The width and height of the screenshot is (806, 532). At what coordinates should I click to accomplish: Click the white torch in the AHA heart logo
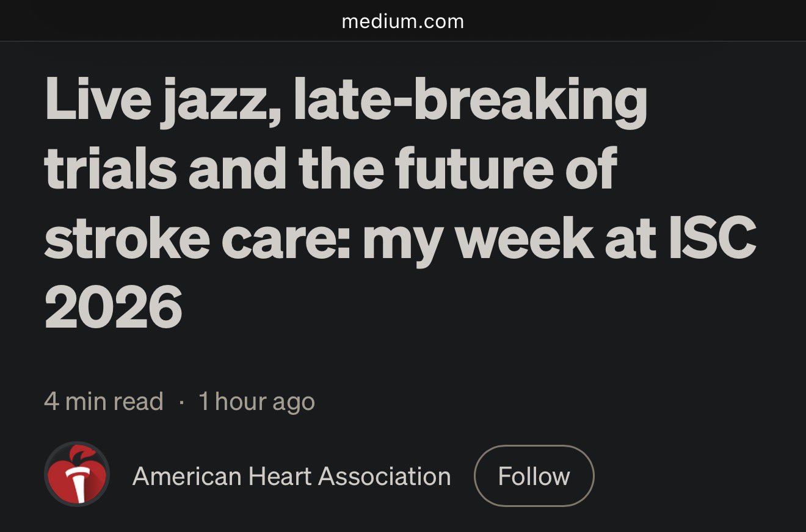point(78,483)
